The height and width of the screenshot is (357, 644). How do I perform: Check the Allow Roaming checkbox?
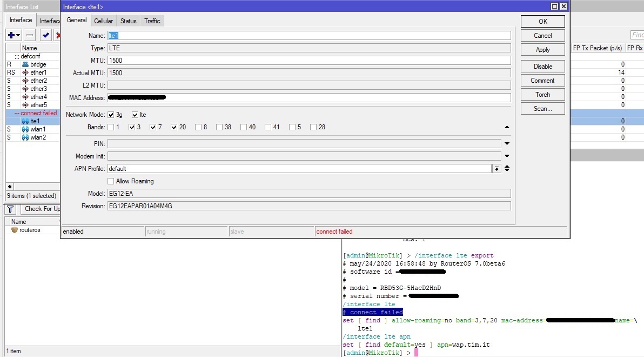pyautogui.click(x=111, y=181)
